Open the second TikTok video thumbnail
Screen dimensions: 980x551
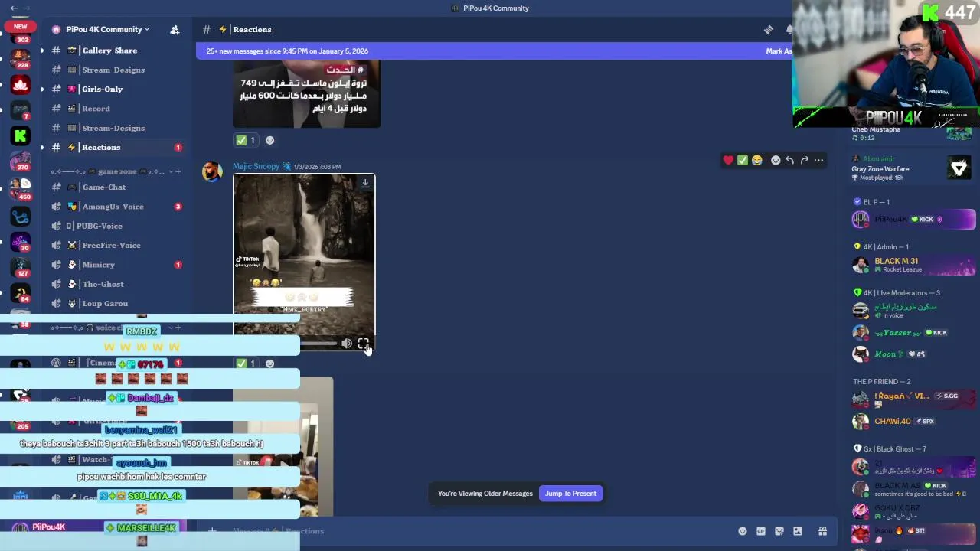point(283,447)
